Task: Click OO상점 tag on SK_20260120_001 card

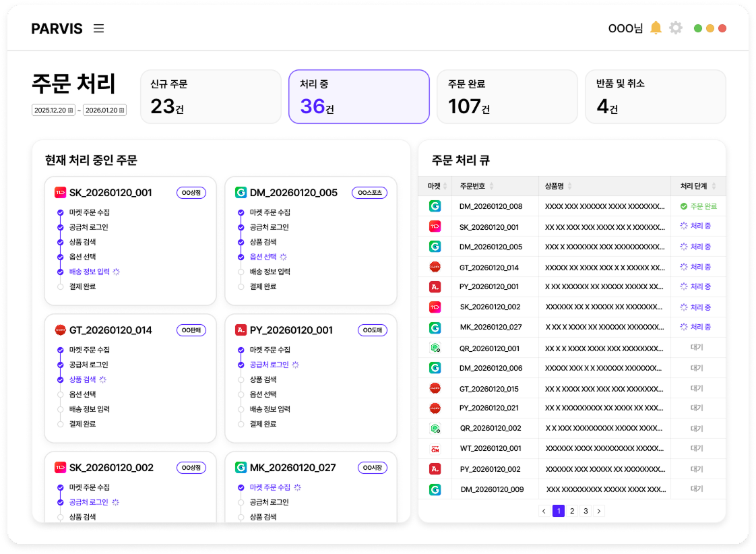Action: 191,192
